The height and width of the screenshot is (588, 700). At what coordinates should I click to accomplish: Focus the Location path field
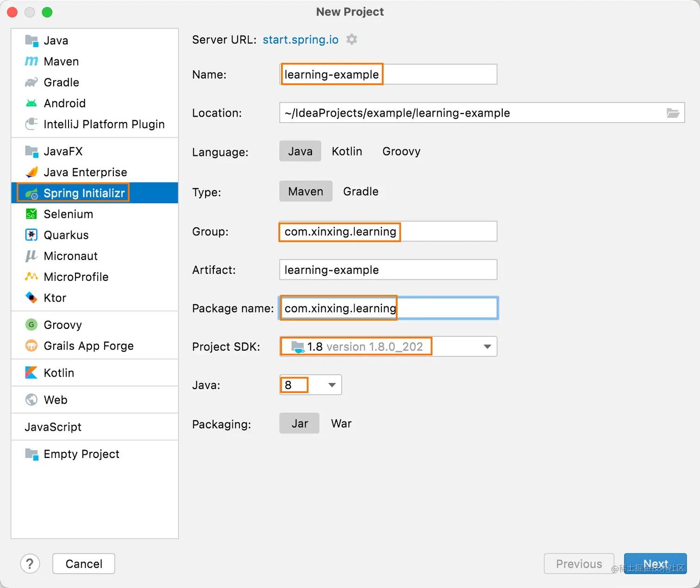(482, 113)
